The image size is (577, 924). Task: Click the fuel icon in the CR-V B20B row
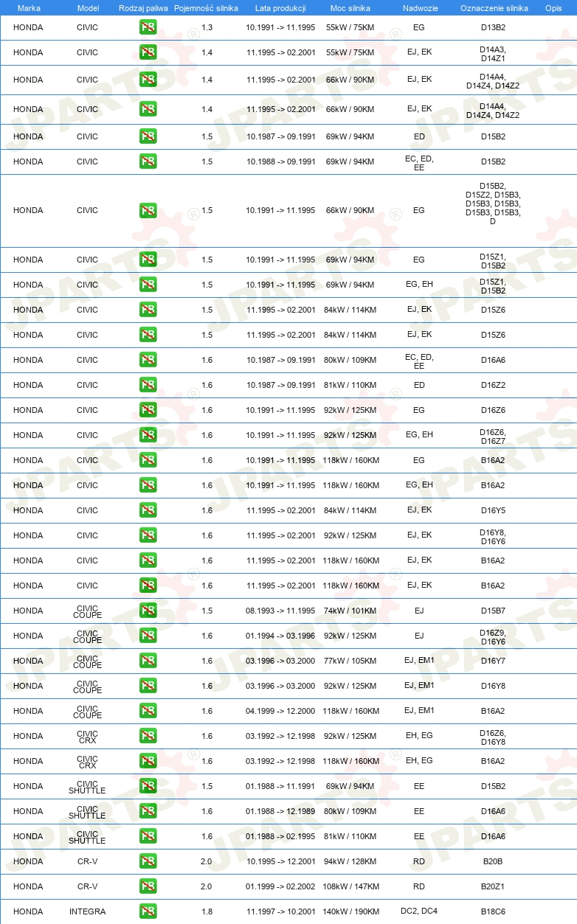pyautogui.click(x=148, y=861)
